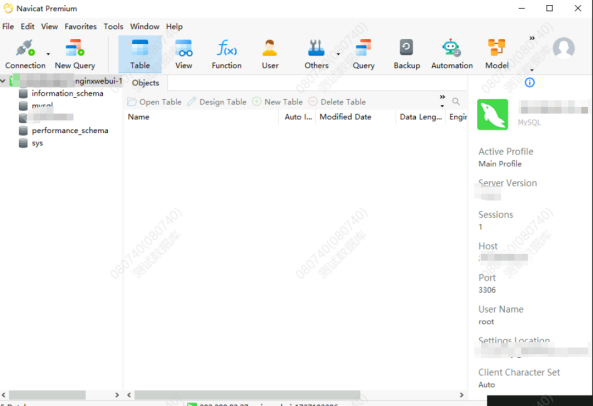Image resolution: width=593 pixels, height=406 pixels.
Task: Select the performance_schema database
Action: pos(70,130)
